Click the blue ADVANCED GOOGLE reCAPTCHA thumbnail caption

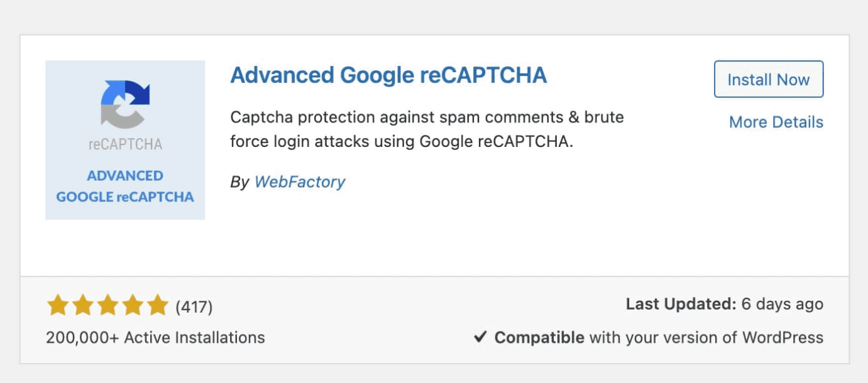(125, 186)
